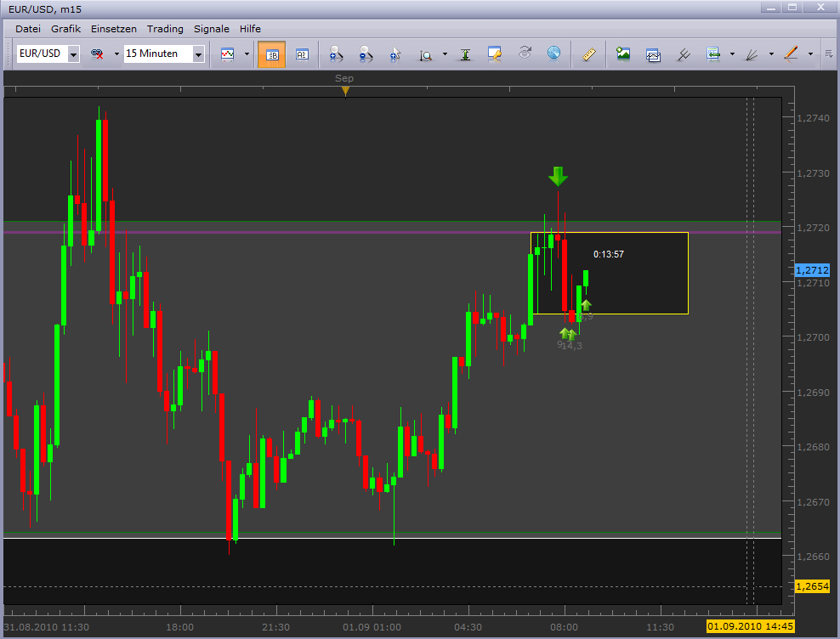Open the 15 Minuten timeframe dropdown
The height and width of the screenshot is (639, 840).
click(x=198, y=54)
